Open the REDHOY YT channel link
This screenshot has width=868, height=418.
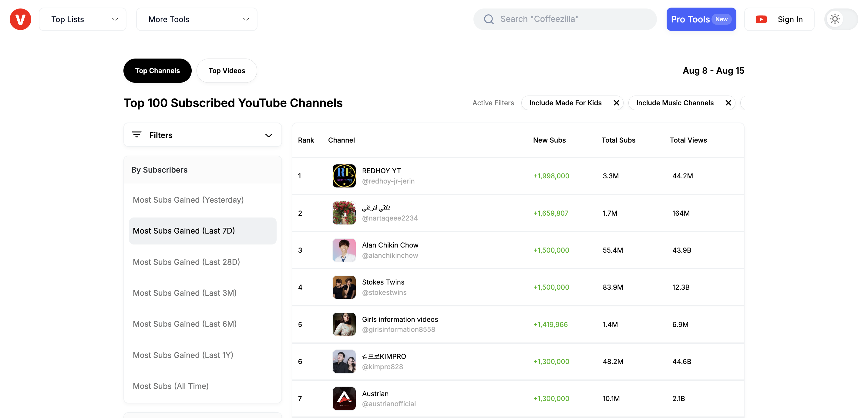pos(382,171)
